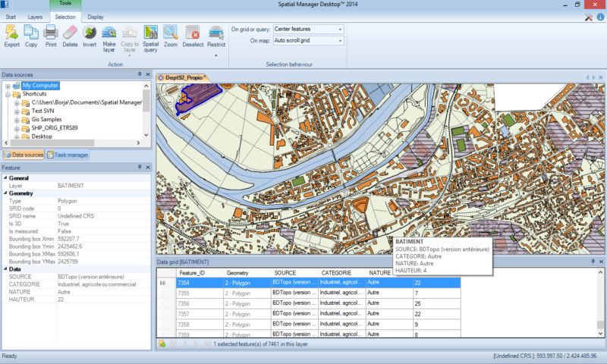Open the Task manager tab
This screenshot has height=364, width=607.
point(68,155)
